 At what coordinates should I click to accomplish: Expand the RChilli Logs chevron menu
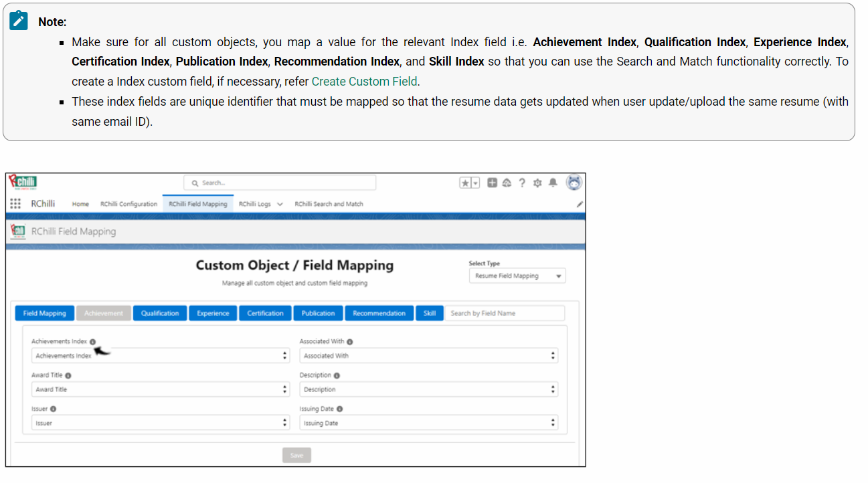[280, 204]
